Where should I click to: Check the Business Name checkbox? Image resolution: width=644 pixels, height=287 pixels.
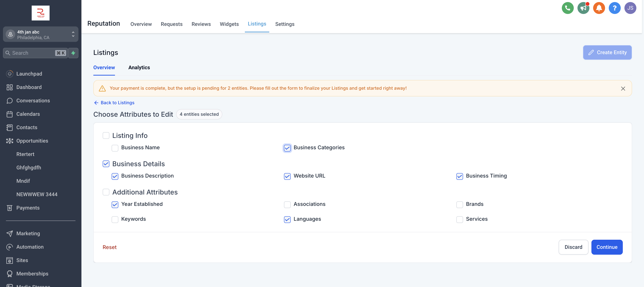(115, 148)
